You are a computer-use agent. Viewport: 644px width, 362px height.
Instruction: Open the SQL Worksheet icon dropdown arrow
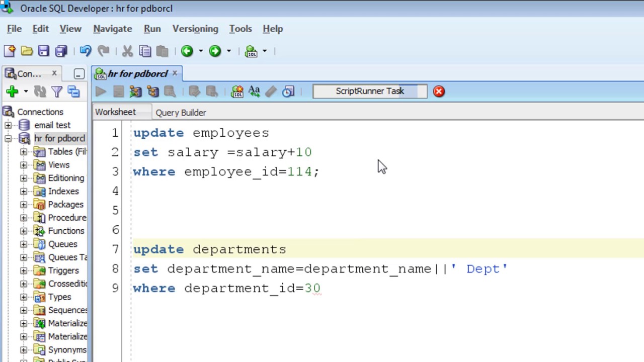tap(265, 51)
